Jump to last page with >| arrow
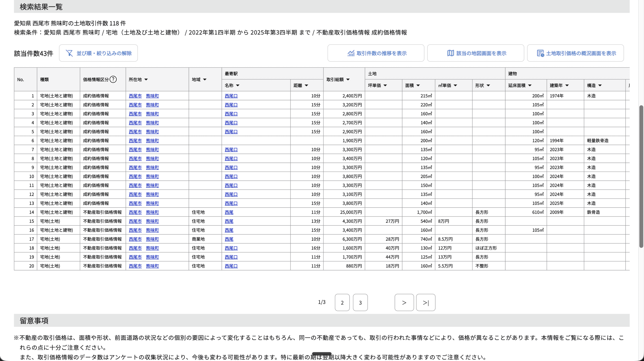This screenshot has height=361, width=644. coord(426,302)
